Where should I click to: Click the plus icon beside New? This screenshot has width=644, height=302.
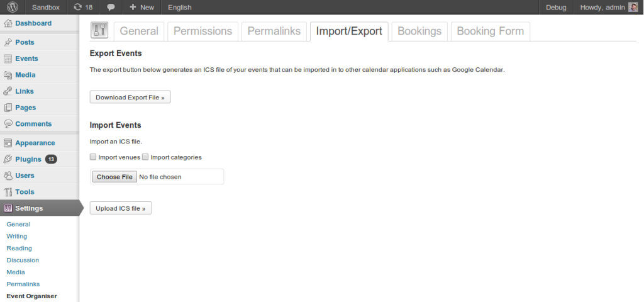(x=133, y=7)
